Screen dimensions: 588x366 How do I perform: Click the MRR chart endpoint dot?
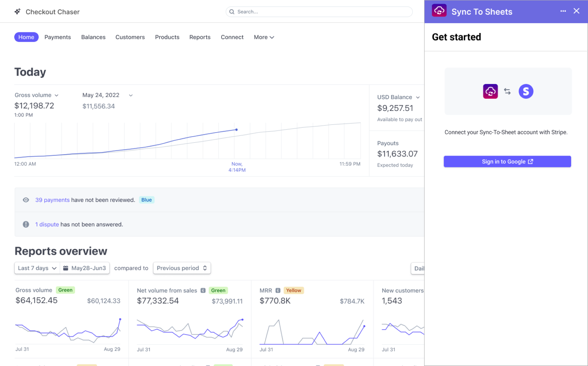click(x=364, y=326)
